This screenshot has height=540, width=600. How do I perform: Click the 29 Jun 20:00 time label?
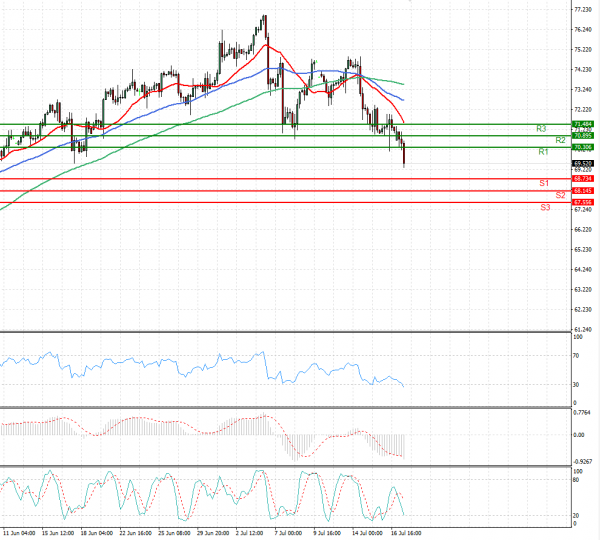click(x=213, y=533)
